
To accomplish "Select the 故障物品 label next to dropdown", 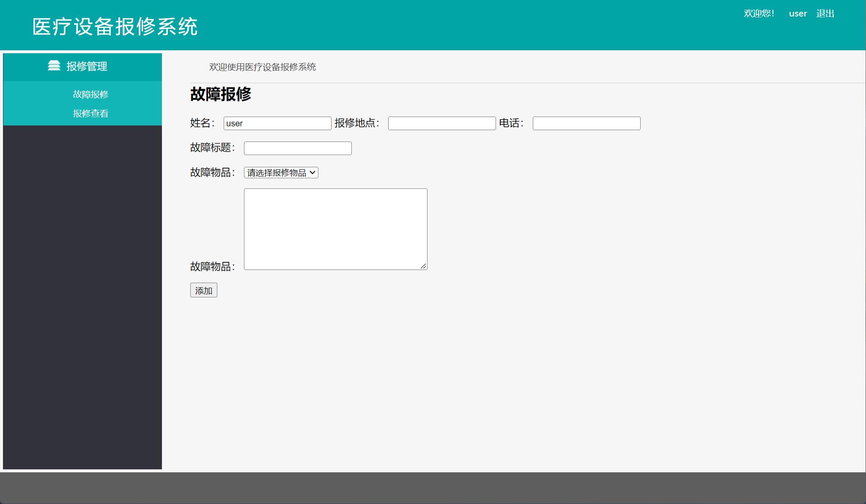I will tap(212, 172).
